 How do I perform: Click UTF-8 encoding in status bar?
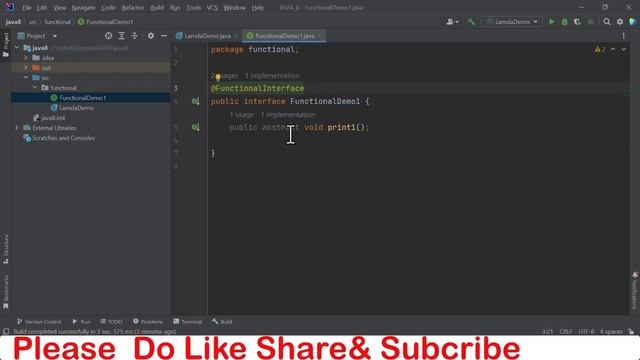587,331
